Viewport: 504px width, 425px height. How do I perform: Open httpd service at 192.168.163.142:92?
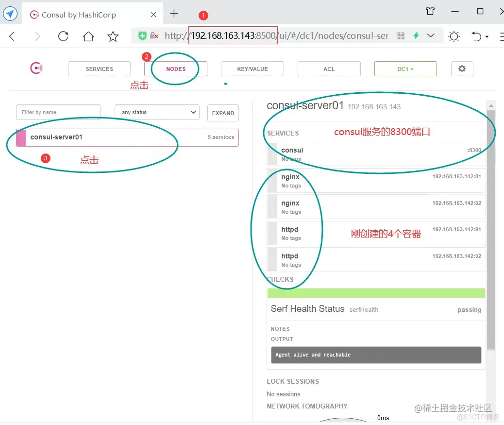pyautogui.click(x=376, y=260)
